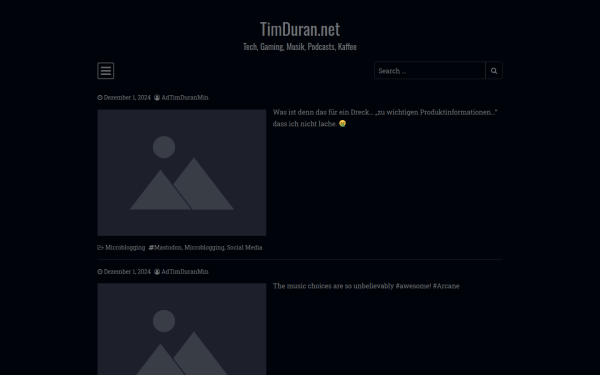Open the Microblogging tag link after Mastodon
Viewport: 600px width, 375px height.
[204, 248]
